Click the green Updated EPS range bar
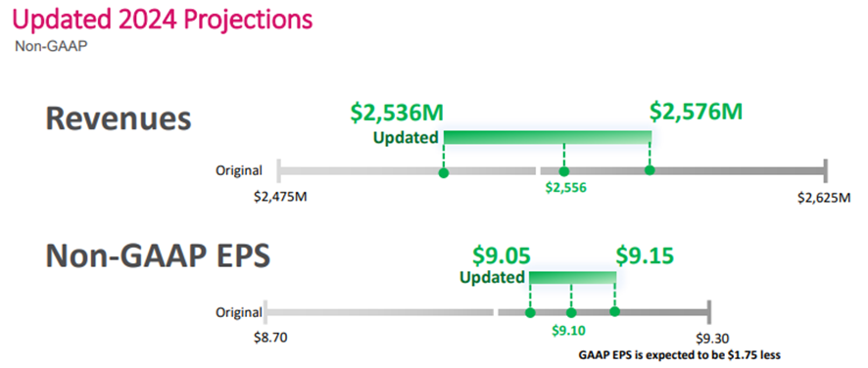The image size is (868, 368). tap(572, 277)
